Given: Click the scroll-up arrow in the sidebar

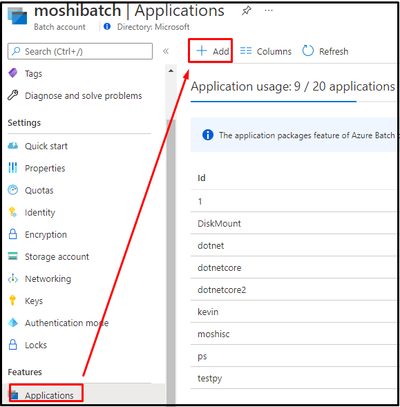Looking at the screenshot, I should click(x=171, y=71).
